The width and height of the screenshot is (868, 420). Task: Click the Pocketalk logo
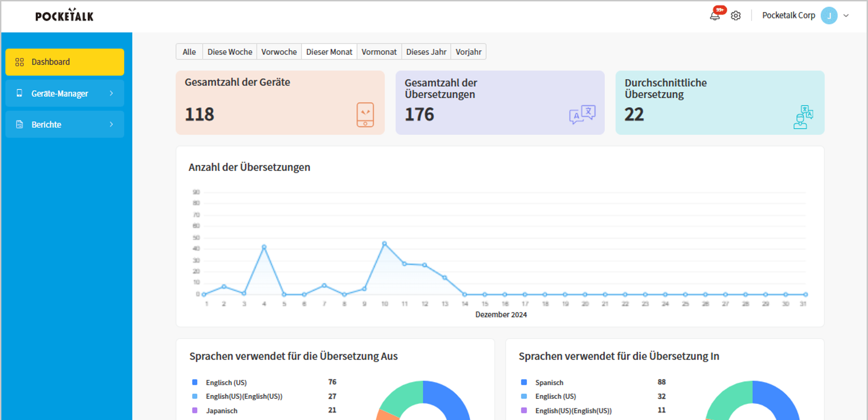point(64,15)
